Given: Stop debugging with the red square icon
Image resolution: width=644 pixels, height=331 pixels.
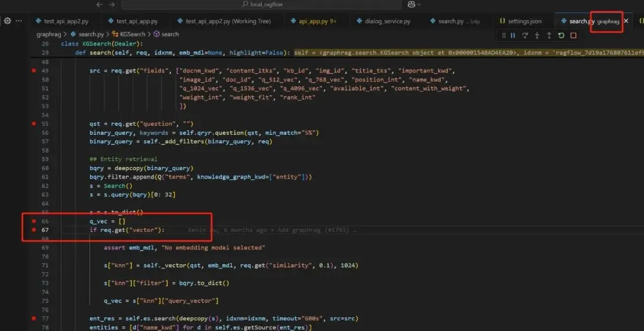Looking at the screenshot, I should [x=574, y=35].
